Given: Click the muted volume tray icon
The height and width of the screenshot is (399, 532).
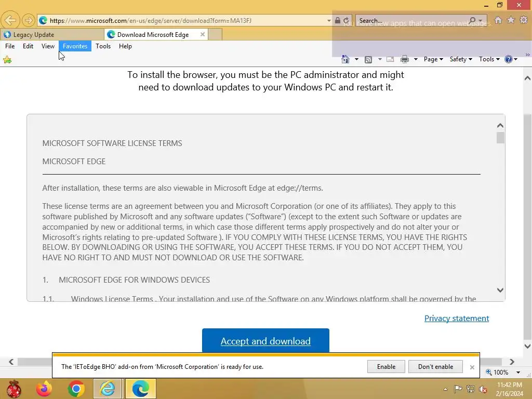Looking at the screenshot, I should (x=483, y=389).
